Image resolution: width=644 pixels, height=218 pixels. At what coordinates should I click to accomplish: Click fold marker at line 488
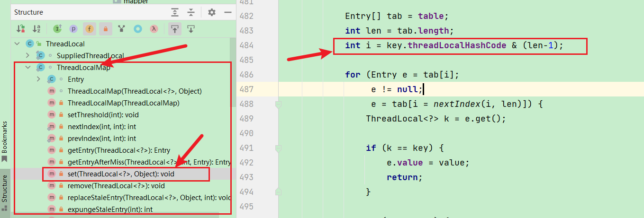[x=278, y=104]
